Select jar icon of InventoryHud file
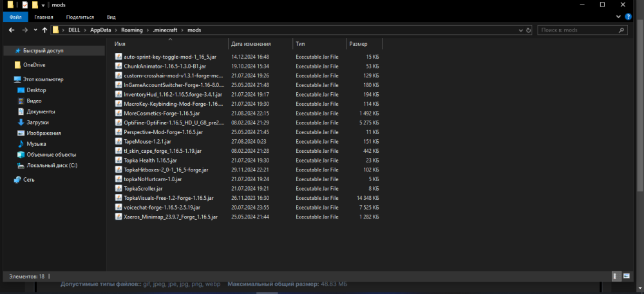 click(x=118, y=94)
